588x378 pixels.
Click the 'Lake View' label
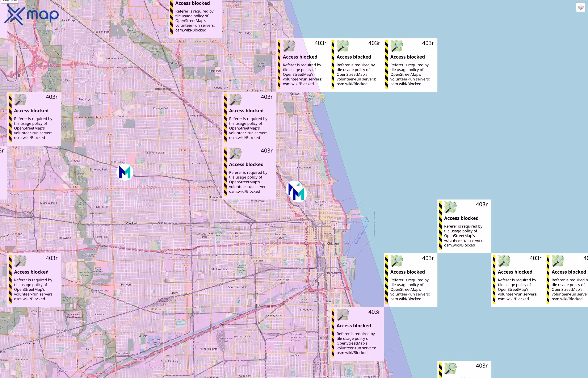297,131
